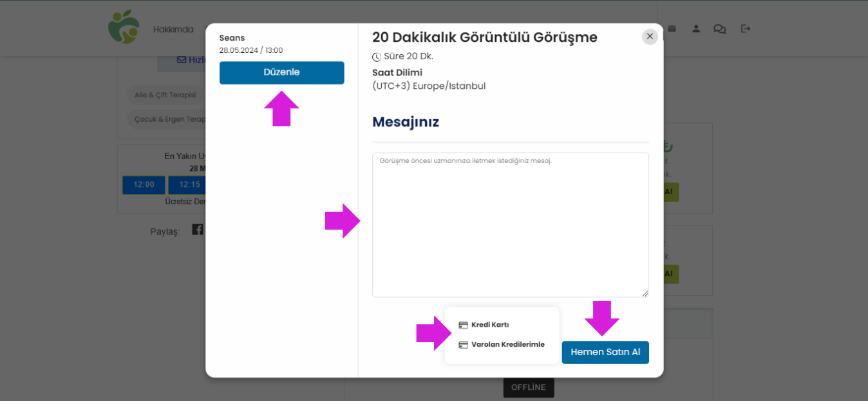Click the mail envelope icon in header
The image size is (868, 406).
click(672, 29)
